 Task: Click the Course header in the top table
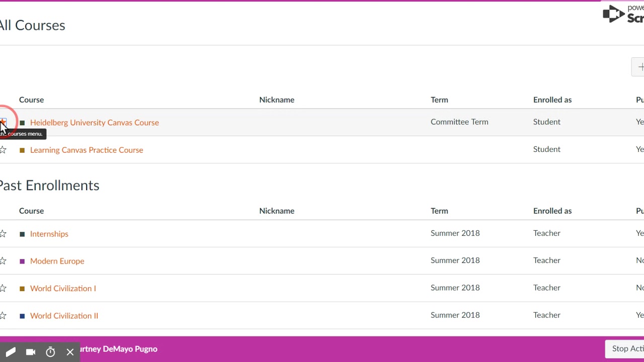click(x=31, y=100)
